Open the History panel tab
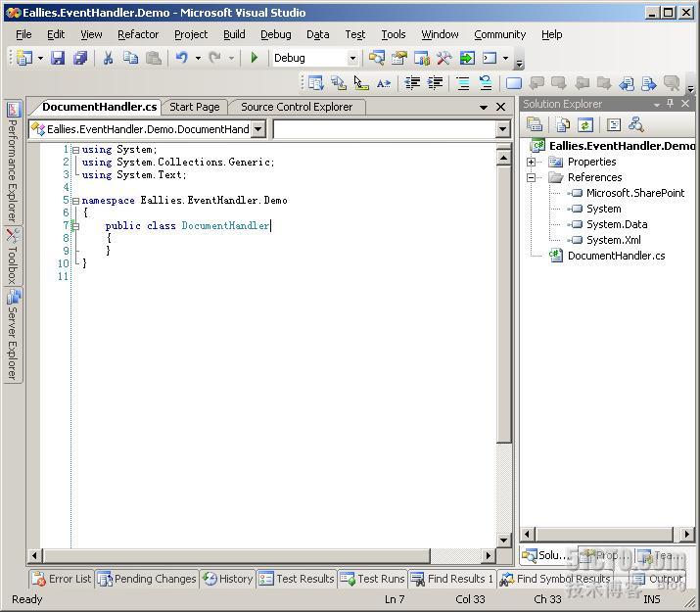 228,579
